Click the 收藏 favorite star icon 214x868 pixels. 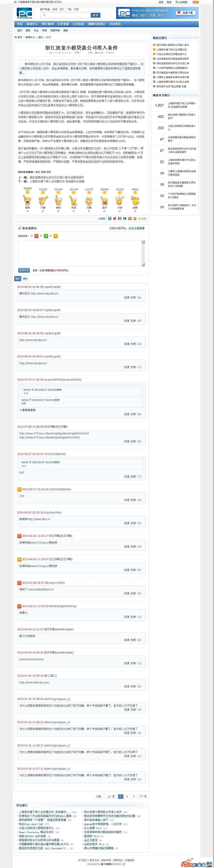coord(139,219)
